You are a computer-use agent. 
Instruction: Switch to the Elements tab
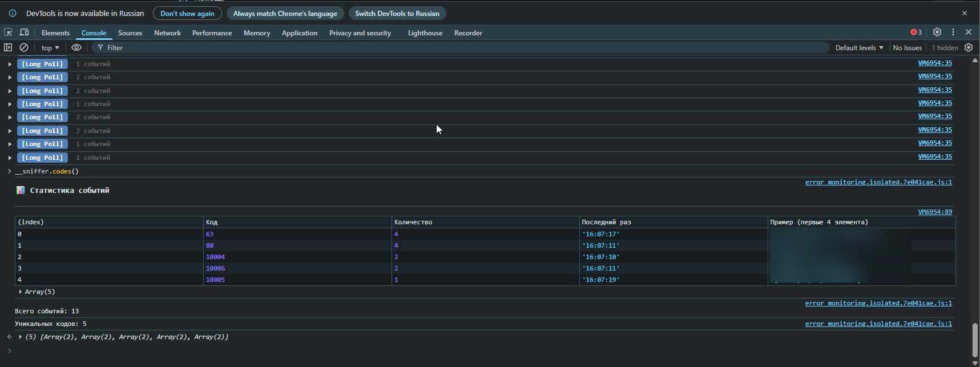[55, 33]
